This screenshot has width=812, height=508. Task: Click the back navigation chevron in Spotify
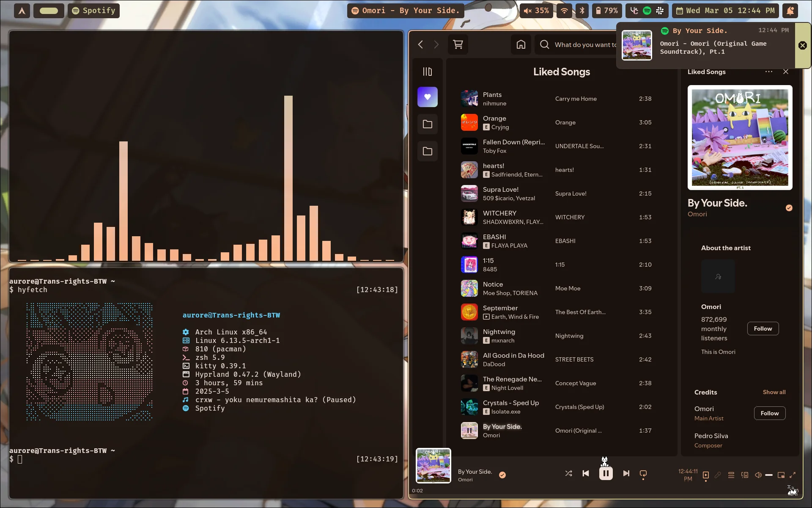click(x=420, y=44)
